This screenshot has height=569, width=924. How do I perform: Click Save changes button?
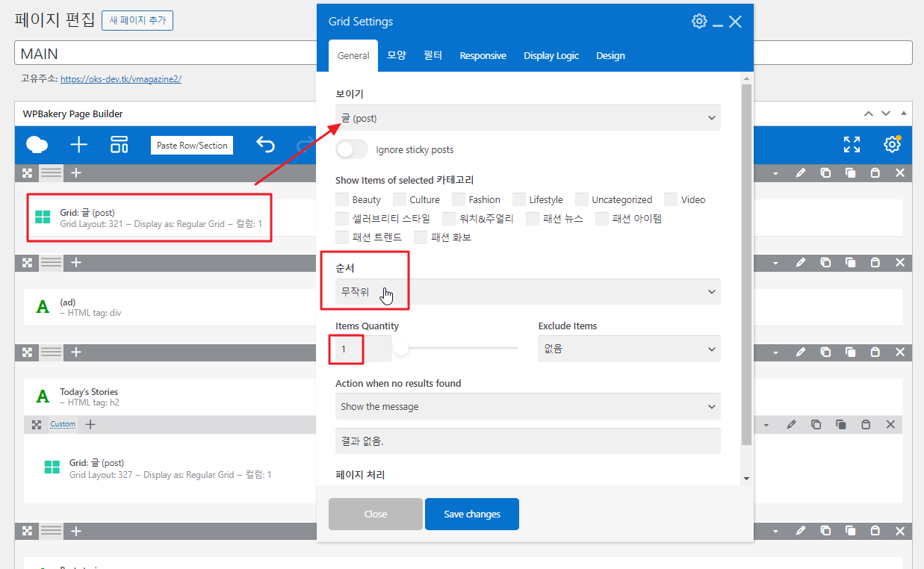[472, 514]
